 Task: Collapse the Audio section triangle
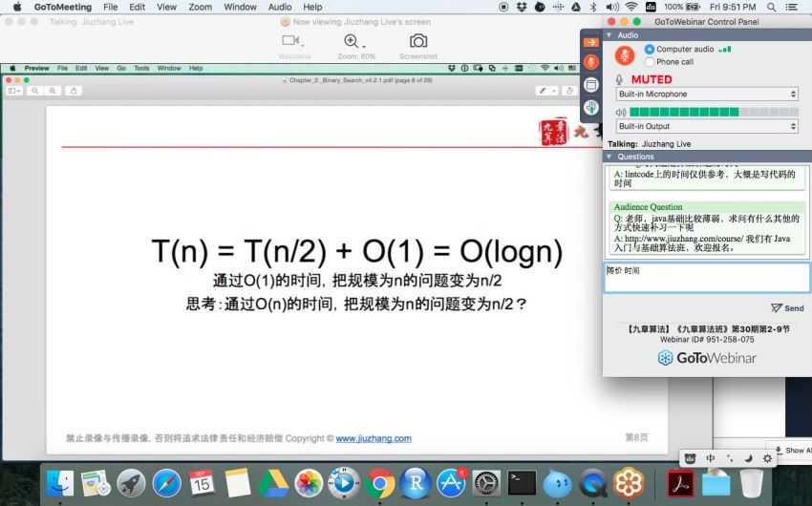tap(609, 35)
